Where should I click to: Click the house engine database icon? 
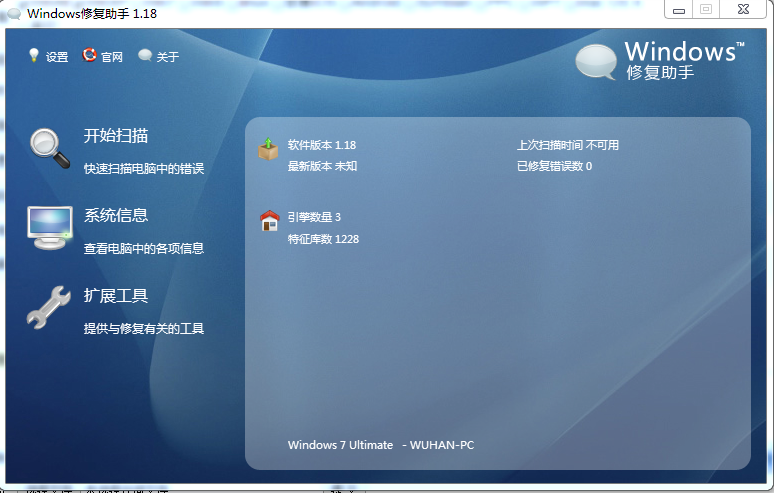[270, 221]
